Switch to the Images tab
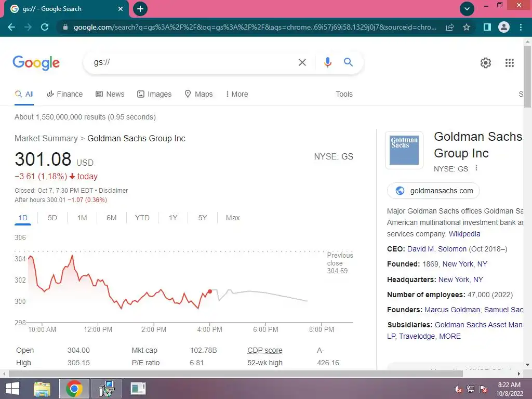 point(154,95)
